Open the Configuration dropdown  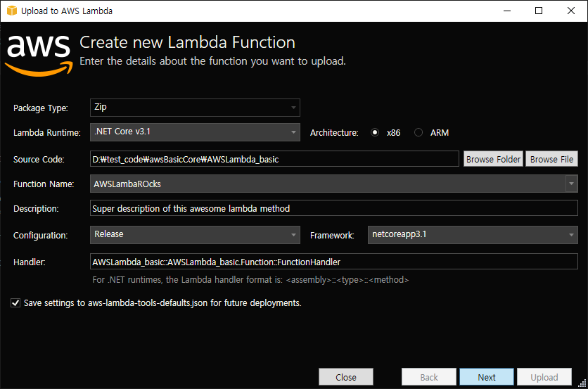tap(195, 235)
